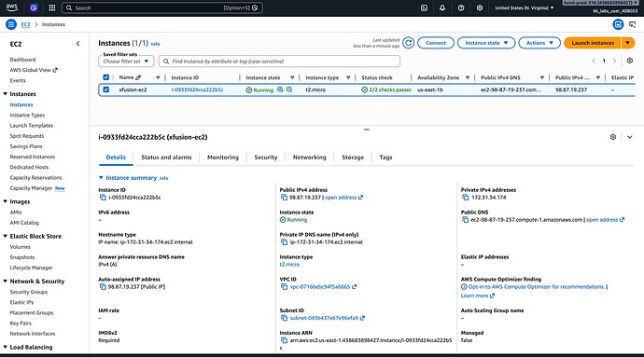This screenshot has height=357, width=644.
Task: Collapse the EC2 sidebar with arrow
Action: pyautogui.click(x=78, y=44)
